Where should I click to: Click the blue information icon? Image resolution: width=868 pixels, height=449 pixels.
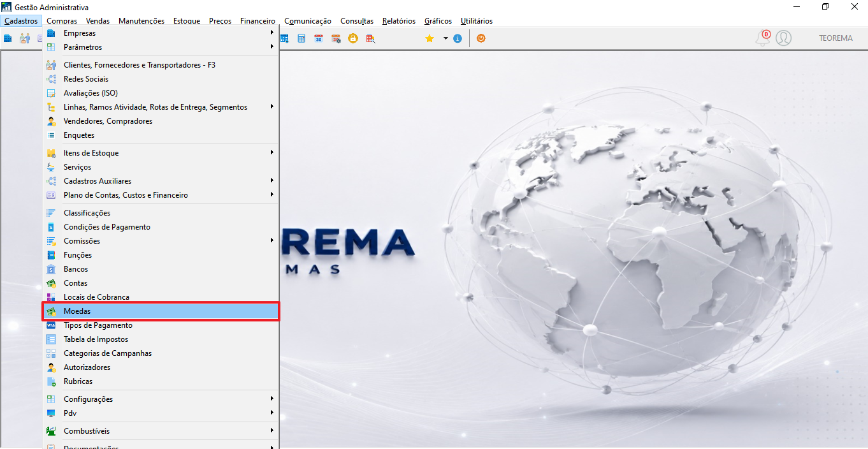coord(458,38)
